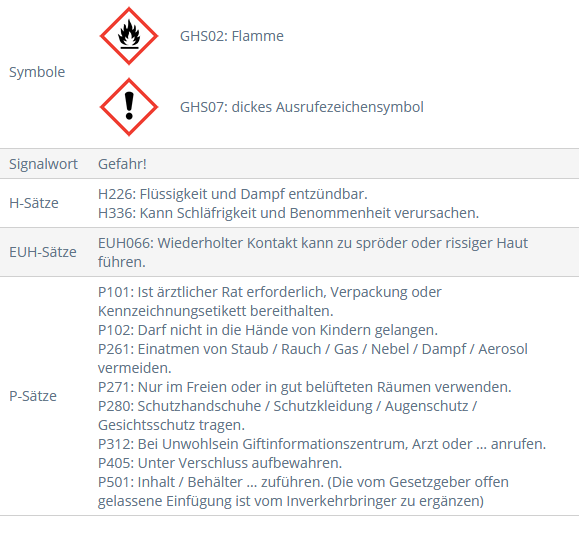Click the GHS02 flame hazard pictogram
Screen dimensions: 586x557
[x=129, y=36]
